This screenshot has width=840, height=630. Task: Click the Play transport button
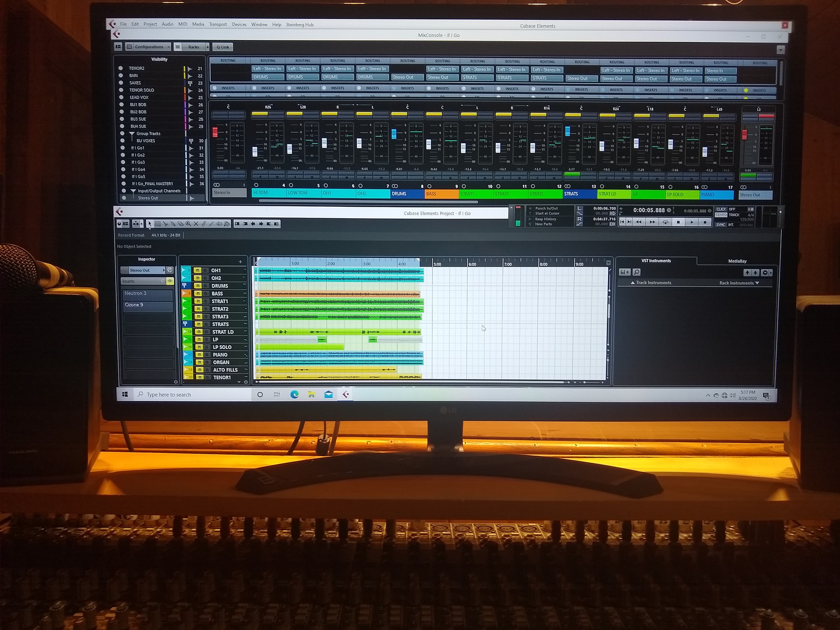tap(692, 222)
